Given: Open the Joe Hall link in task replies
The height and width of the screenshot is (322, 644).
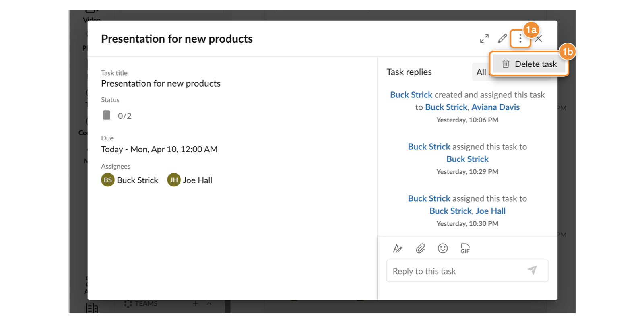Looking at the screenshot, I should (491, 211).
